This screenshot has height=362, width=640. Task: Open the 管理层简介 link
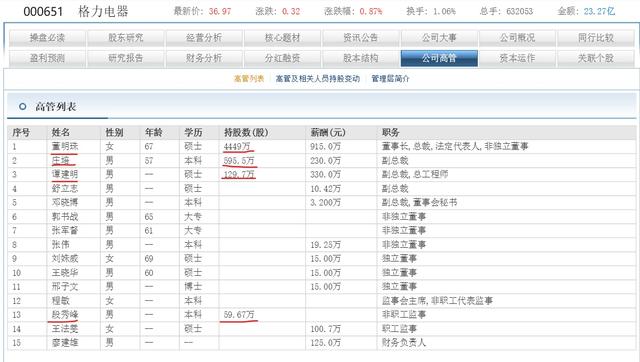click(390, 79)
